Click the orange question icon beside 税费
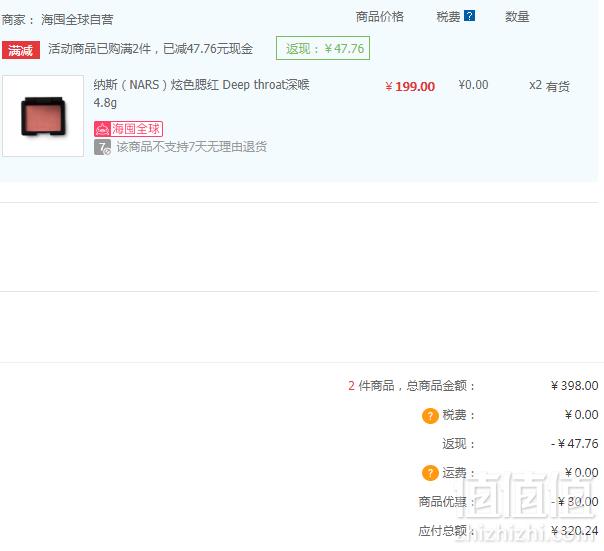This screenshot has width=604, height=551. point(430,416)
